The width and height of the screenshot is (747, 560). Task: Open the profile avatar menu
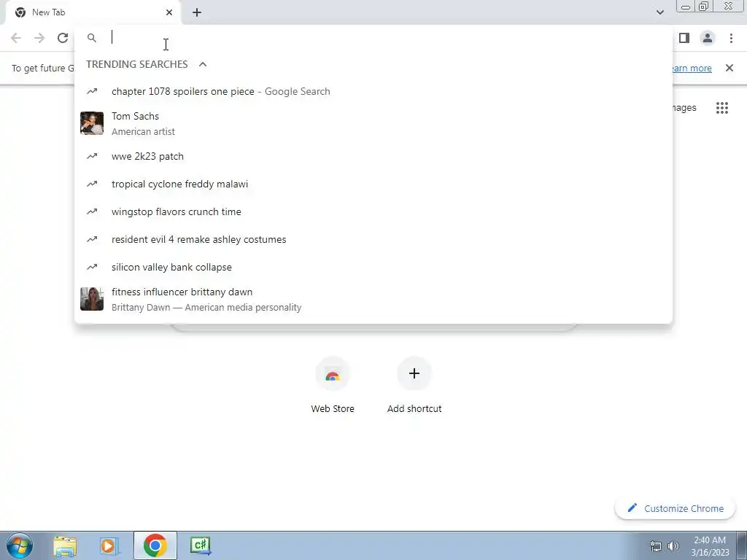coord(708,38)
